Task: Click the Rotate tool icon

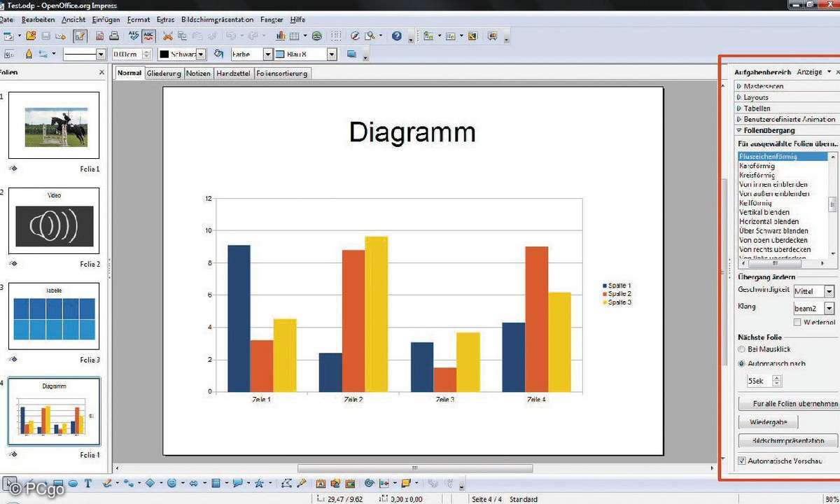Action: (370, 483)
